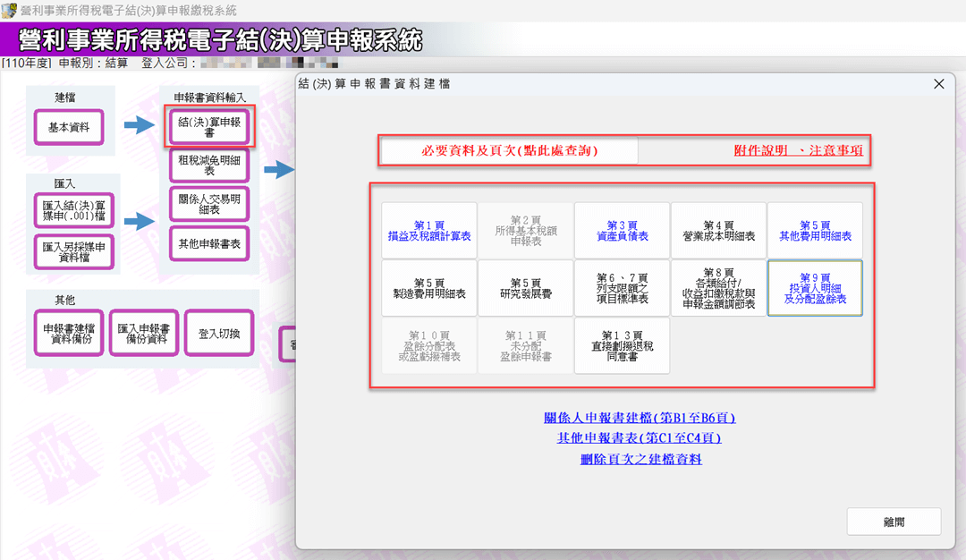Click the 其他申報書表 button
The height and width of the screenshot is (560, 966).
tap(209, 244)
